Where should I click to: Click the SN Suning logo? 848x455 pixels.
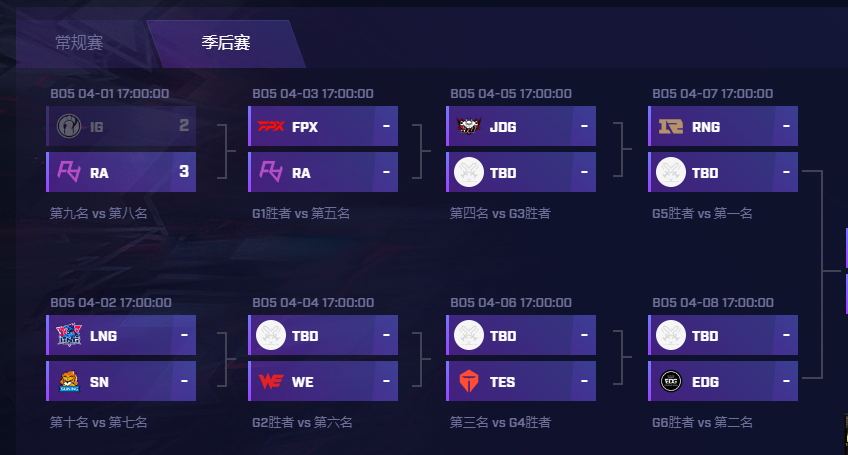[69, 381]
